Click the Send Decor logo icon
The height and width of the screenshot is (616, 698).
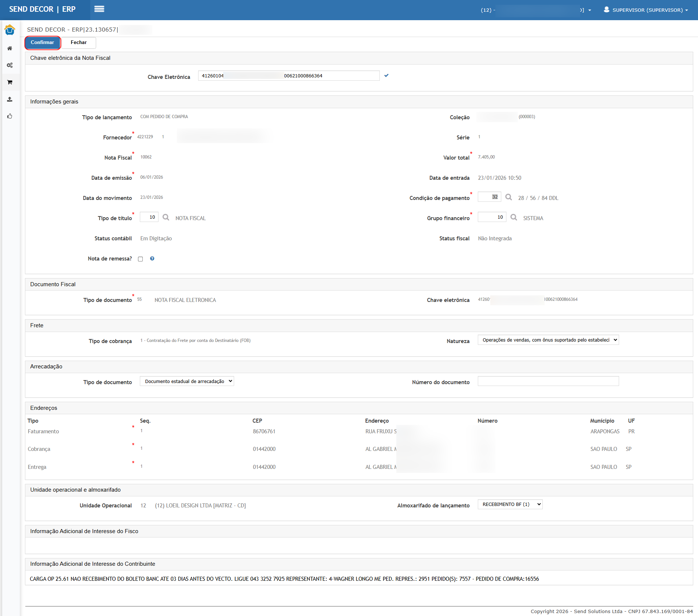[x=10, y=30]
